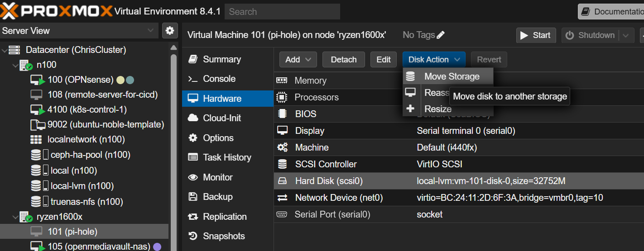
Task: Click the BIOS row icon
Action: click(282, 114)
